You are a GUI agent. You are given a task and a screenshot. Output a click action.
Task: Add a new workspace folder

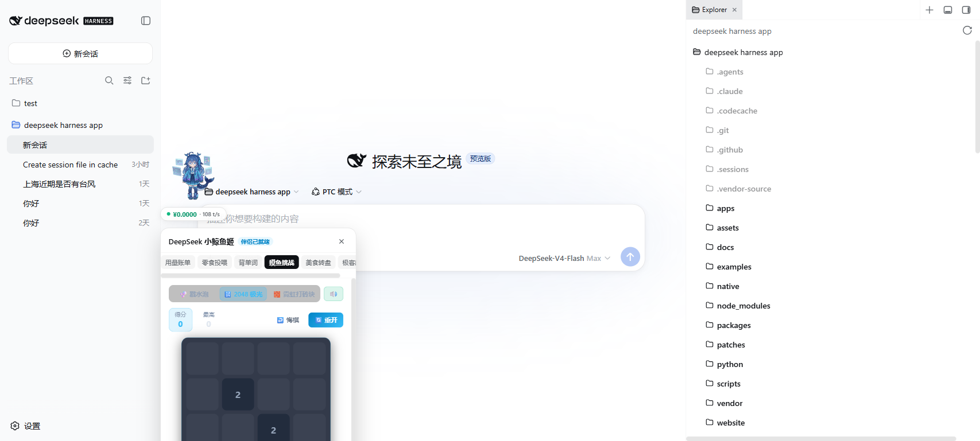click(x=146, y=80)
